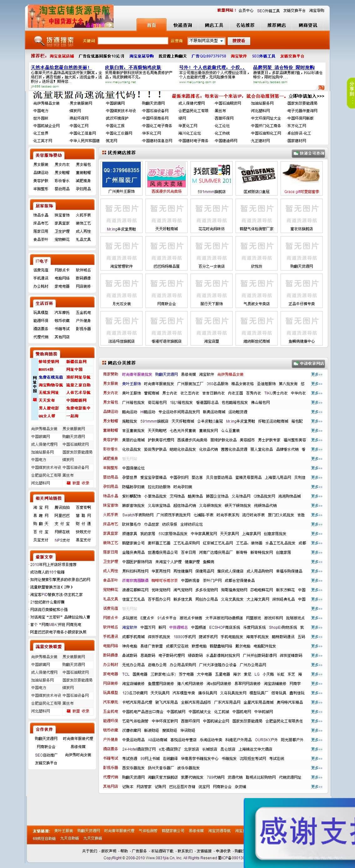The height and width of the screenshot is (868, 355).
Task: Open 69疯狂自助链 in footer 友情链接
Action: 44,838
